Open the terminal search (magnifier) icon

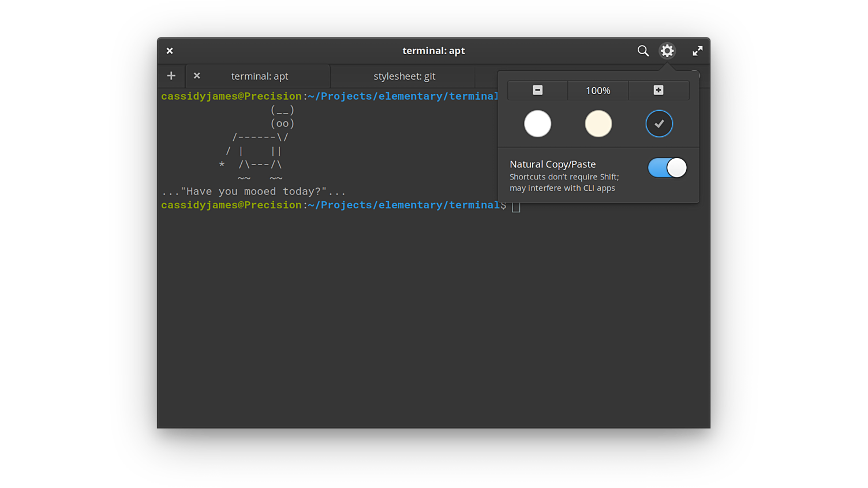643,51
